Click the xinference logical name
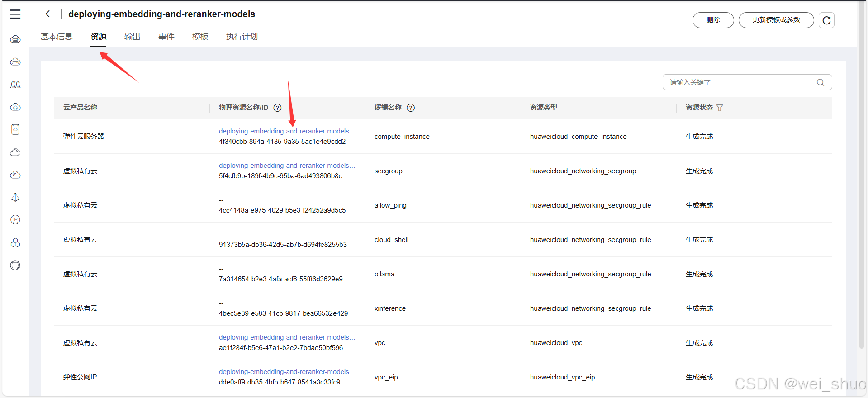 (390, 308)
